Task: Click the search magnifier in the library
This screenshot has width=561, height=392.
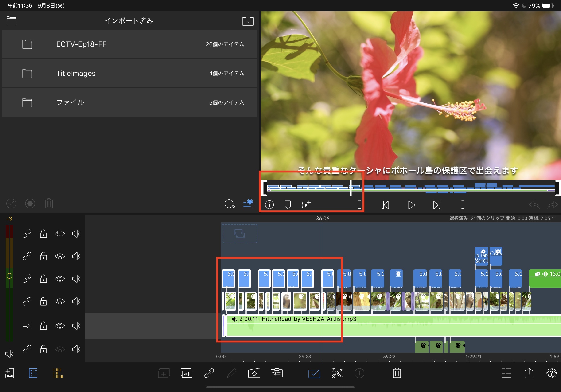Action: (230, 204)
